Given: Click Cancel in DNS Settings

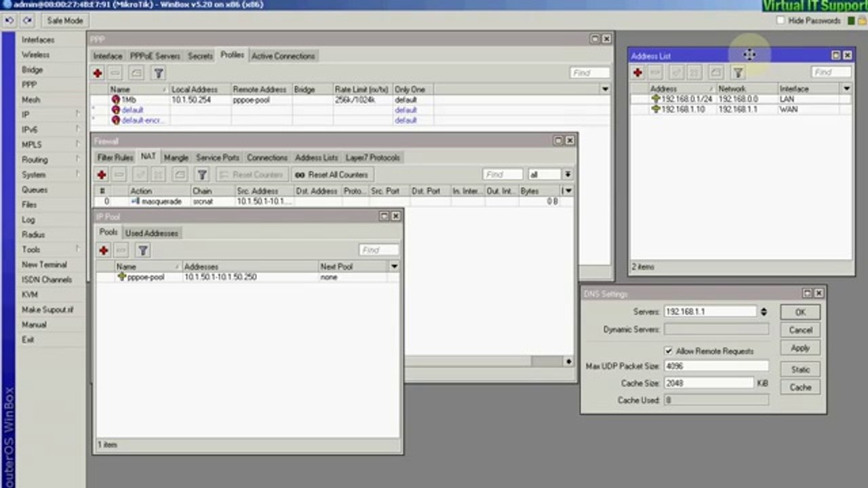Looking at the screenshot, I should point(800,330).
